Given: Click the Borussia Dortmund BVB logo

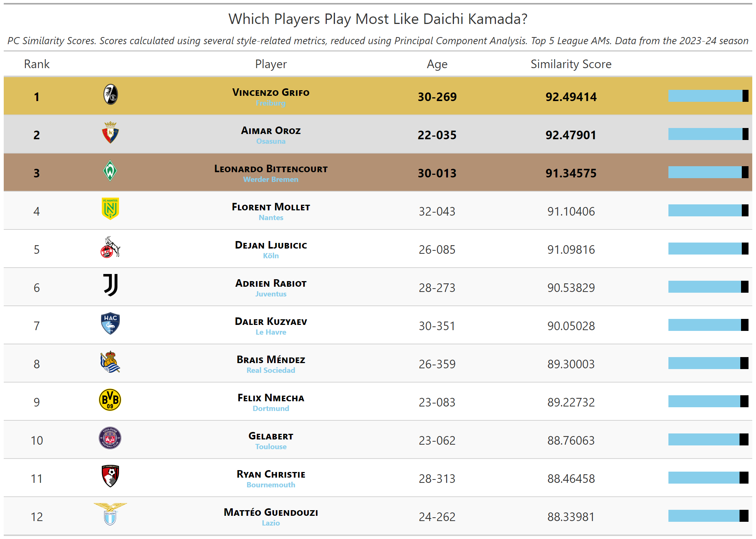Looking at the screenshot, I should pyautogui.click(x=110, y=400).
